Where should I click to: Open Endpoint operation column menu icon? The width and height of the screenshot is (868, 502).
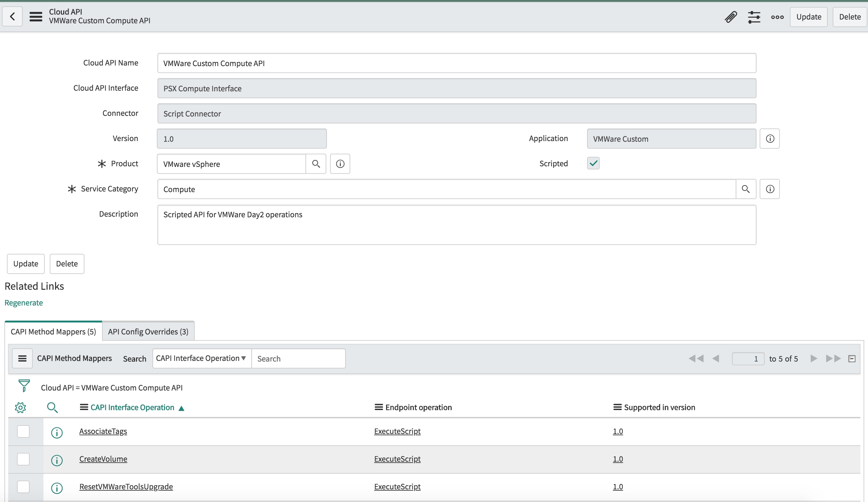[x=379, y=407]
